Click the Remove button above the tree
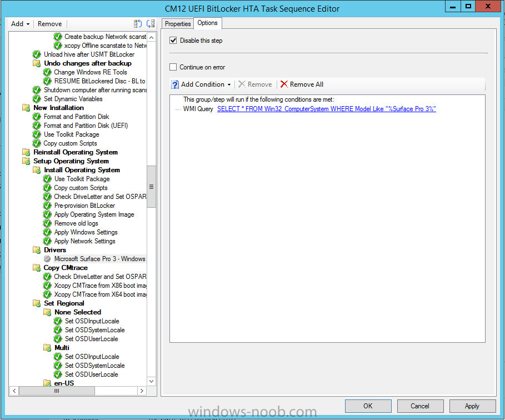505x420 pixels. coord(49,24)
